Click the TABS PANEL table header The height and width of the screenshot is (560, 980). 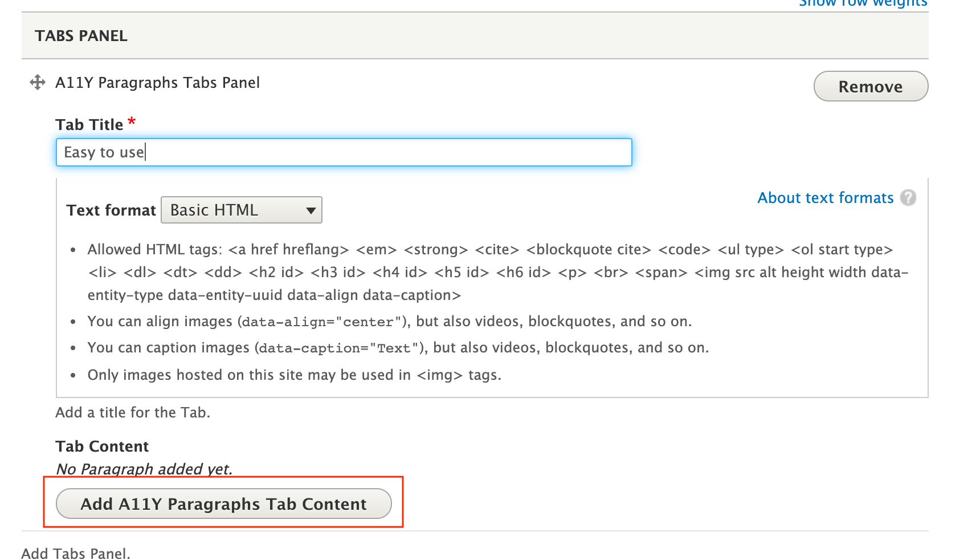(81, 36)
